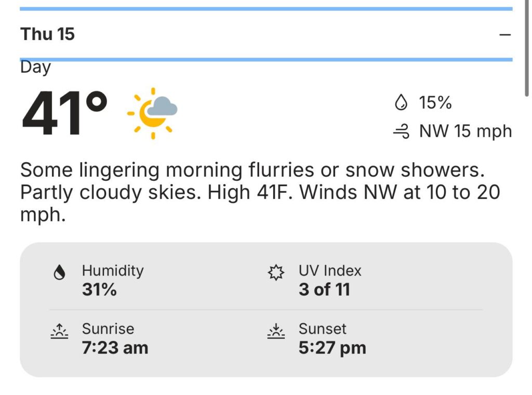The width and height of the screenshot is (532, 395).
Task: Click the wind speed icon
Action: 401,132
